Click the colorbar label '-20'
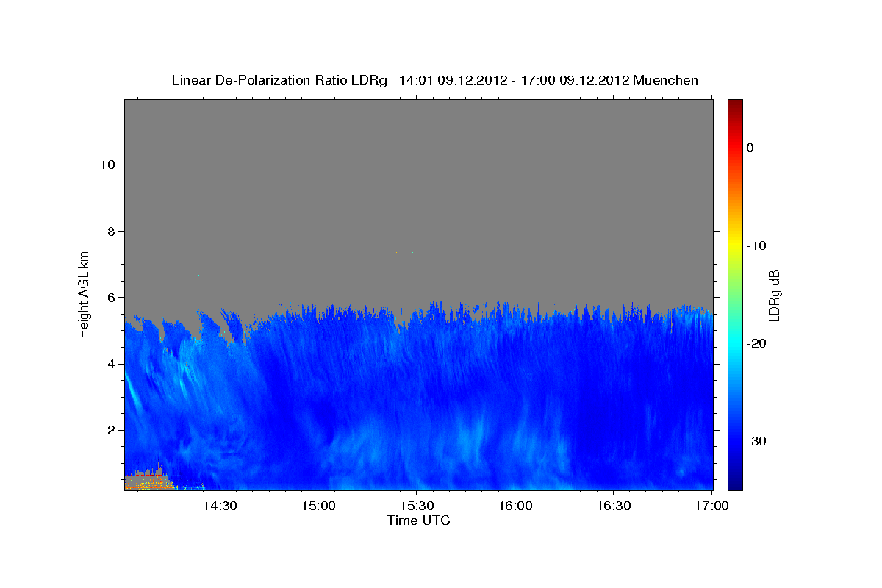This screenshot has height=588, width=882. [757, 343]
